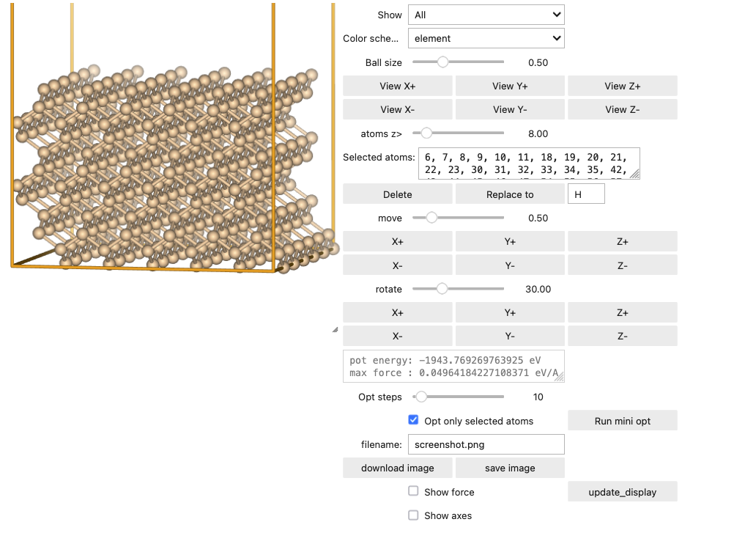Delete the selected atoms
Screen dimensions: 756x533
(x=398, y=194)
